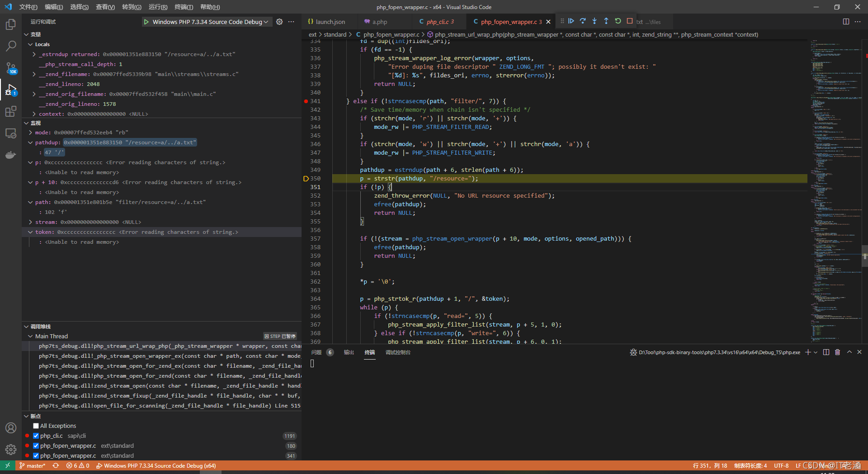Expand the mode watch expression
The width and height of the screenshot is (868, 474).
coord(30,133)
